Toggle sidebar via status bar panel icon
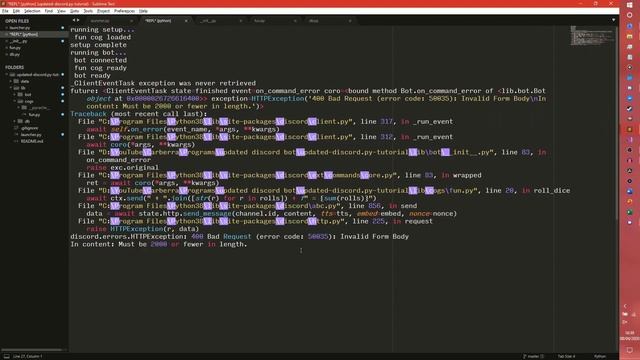The image size is (640, 360). 7,356
